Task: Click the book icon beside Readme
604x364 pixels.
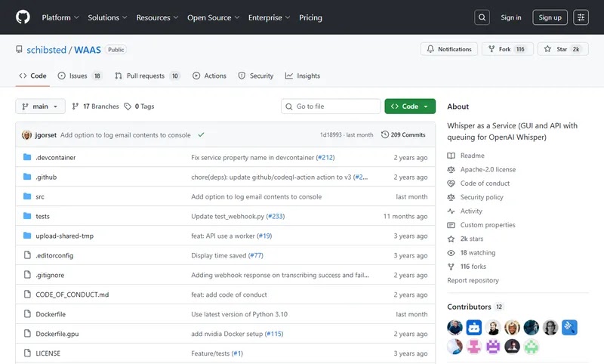Action: pyautogui.click(x=451, y=156)
